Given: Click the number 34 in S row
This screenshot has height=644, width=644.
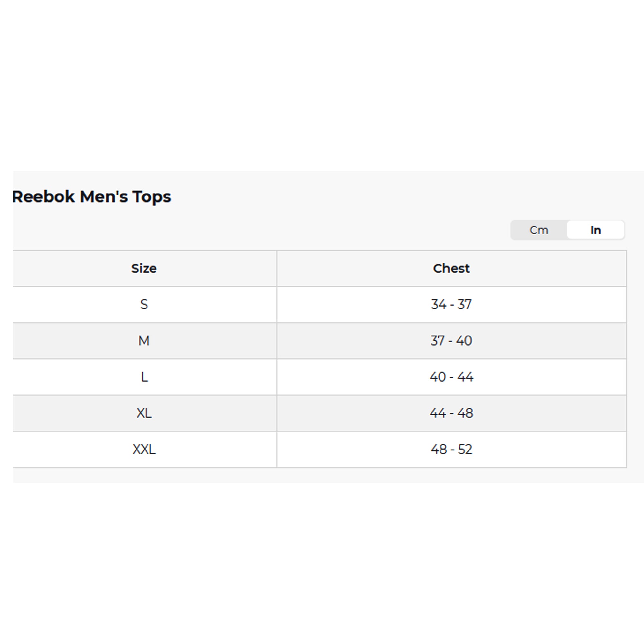Looking at the screenshot, I should [438, 304].
